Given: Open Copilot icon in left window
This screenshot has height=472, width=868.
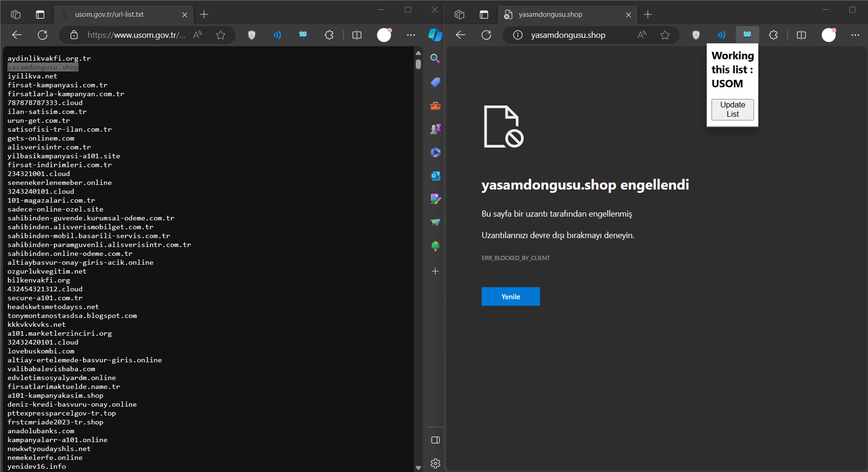Looking at the screenshot, I should click(x=435, y=35).
